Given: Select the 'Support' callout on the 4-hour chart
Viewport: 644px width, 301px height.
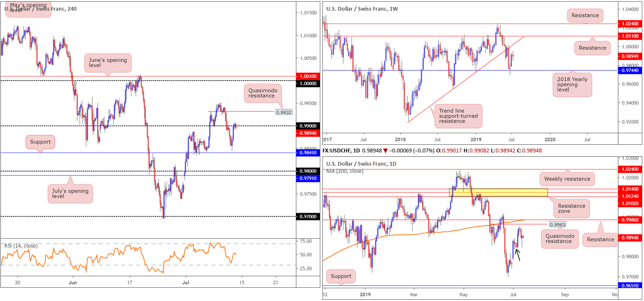Looking at the screenshot, I should tap(41, 142).
